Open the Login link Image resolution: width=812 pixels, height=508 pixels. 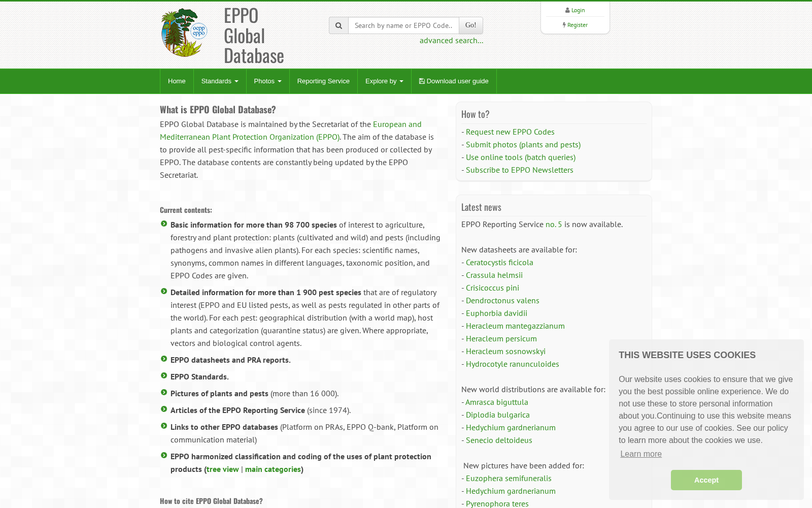click(x=578, y=10)
